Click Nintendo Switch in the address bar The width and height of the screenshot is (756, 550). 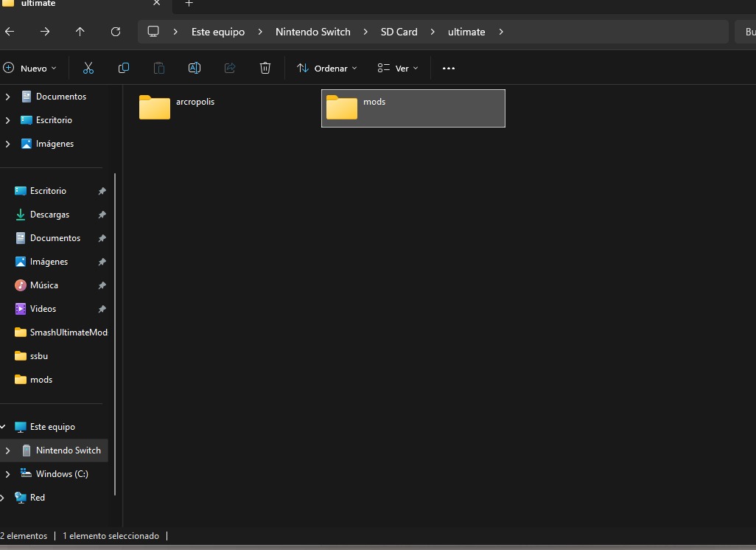312,32
